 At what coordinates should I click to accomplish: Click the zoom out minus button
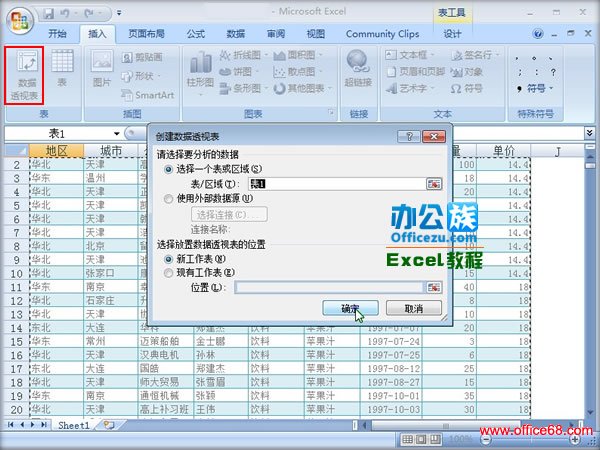tap(486, 440)
